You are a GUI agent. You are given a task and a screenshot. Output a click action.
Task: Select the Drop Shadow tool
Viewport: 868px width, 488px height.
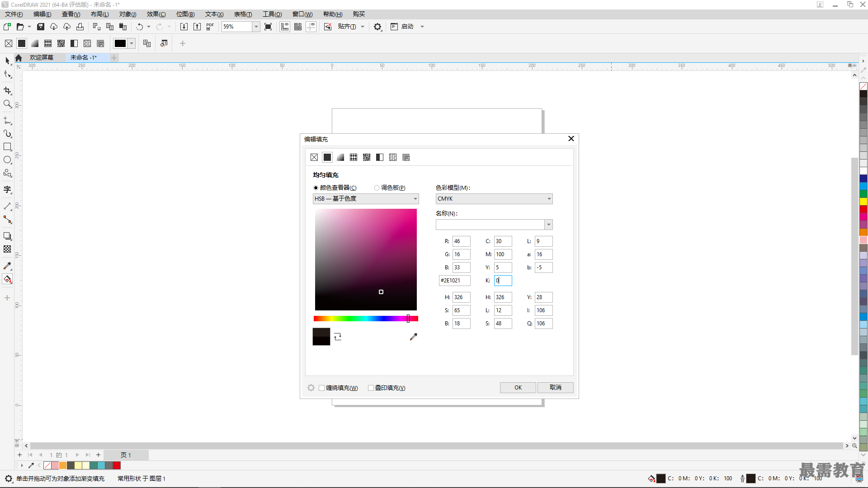(x=7, y=236)
